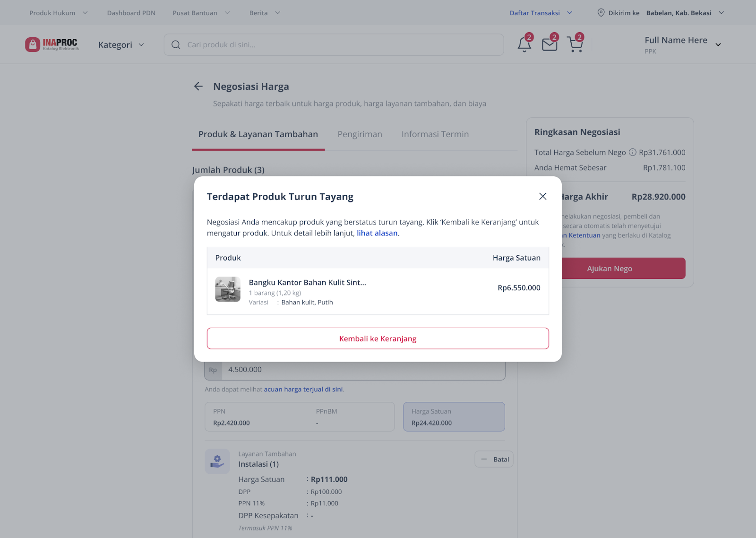Screen dimensions: 756x538
Task: Expand the Kategori dropdown
Action: [121, 45]
